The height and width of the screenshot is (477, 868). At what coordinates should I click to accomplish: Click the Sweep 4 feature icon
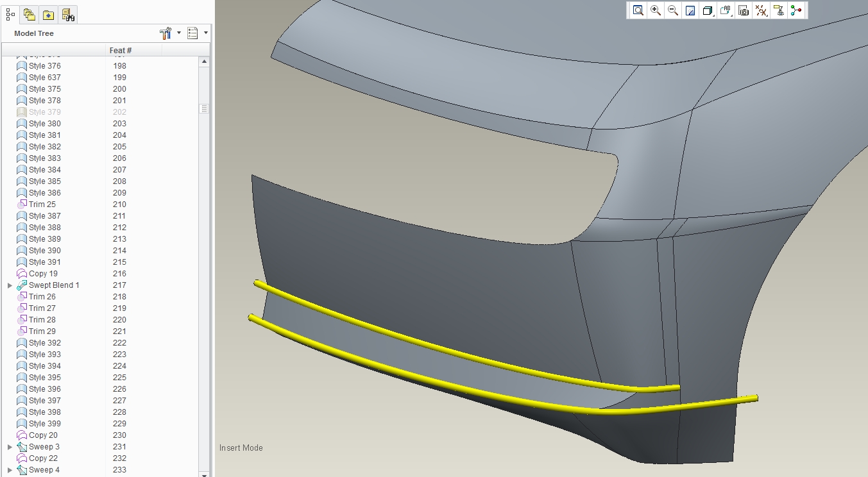[21, 470]
